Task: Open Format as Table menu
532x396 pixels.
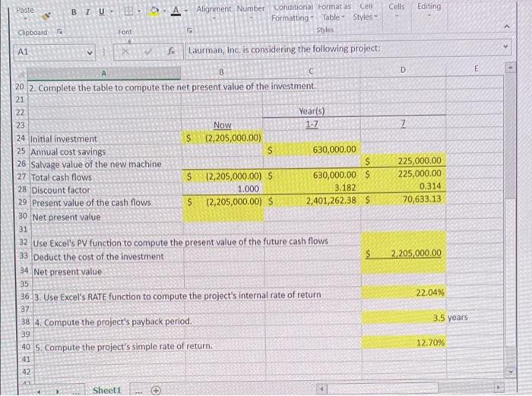Action: click(334, 12)
